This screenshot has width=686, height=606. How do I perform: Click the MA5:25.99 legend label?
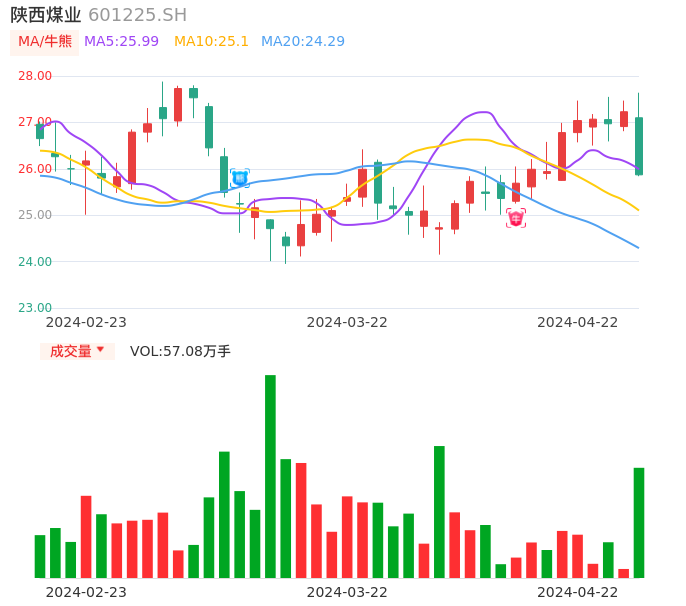[121, 41]
